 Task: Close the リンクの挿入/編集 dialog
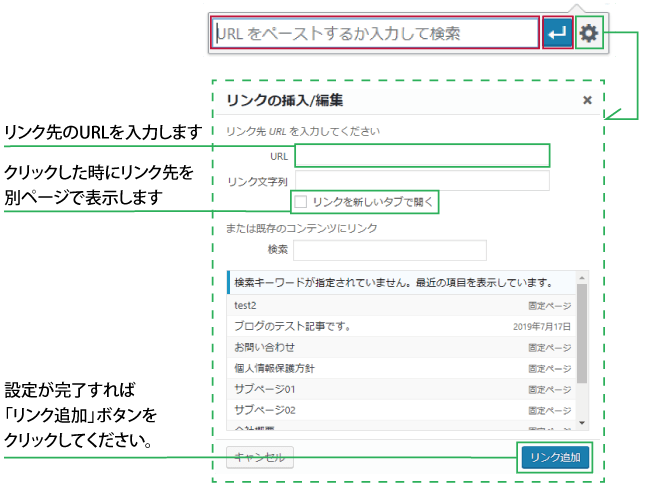pos(587,100)
